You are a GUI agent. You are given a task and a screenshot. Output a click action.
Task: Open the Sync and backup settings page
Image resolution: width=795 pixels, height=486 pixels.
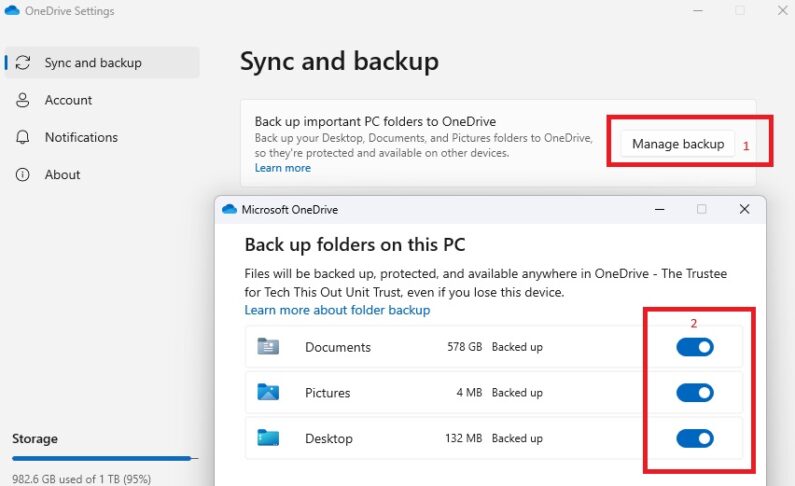(102, 62)
